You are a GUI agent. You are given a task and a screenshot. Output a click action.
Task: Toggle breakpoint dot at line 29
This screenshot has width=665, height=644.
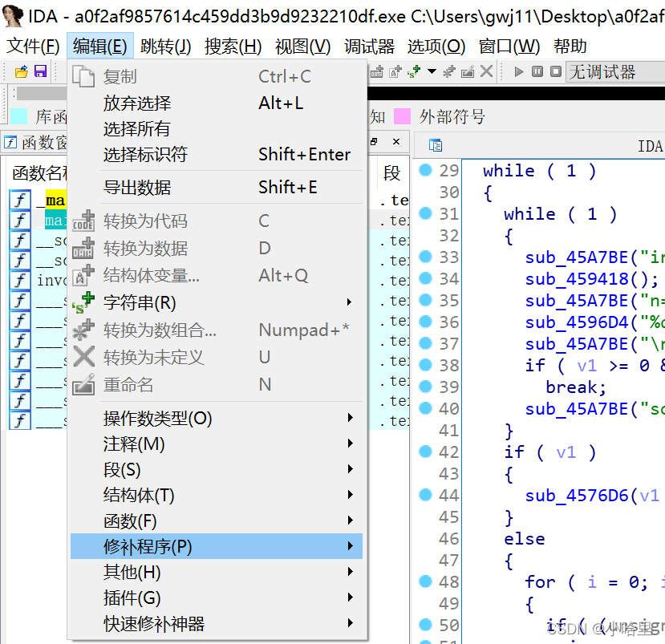tap(425, 170)
